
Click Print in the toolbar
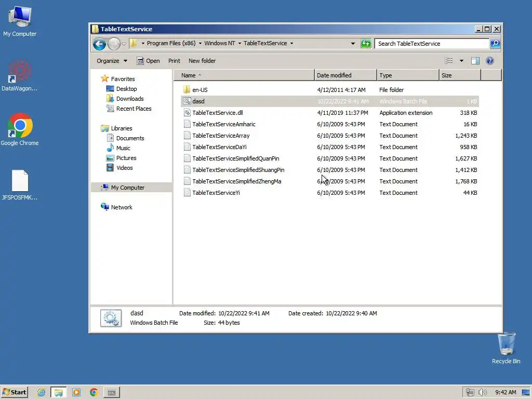coord(174,61)
